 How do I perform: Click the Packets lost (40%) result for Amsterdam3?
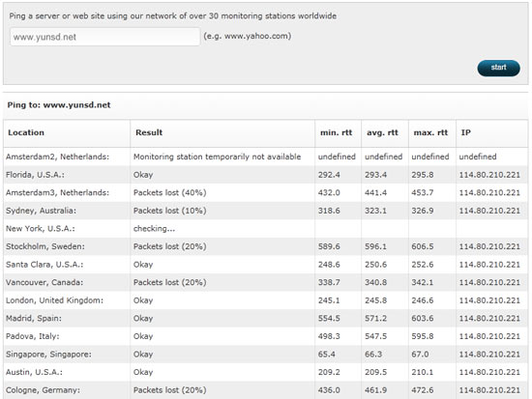click(x=169, y=193)
